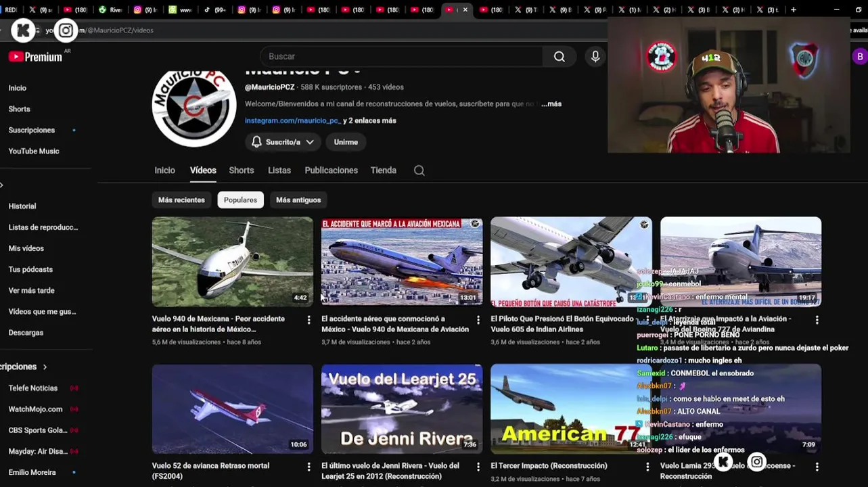Screen dimensions: 868x487
Task: Open Vídeos que me gustan in sidebar
Action: [41, 312]
